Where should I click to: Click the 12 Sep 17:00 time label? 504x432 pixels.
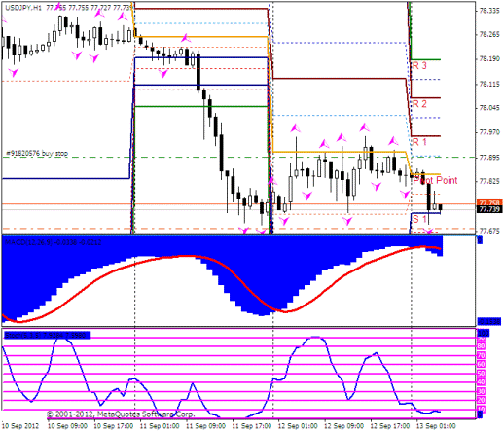click(390, 426)
